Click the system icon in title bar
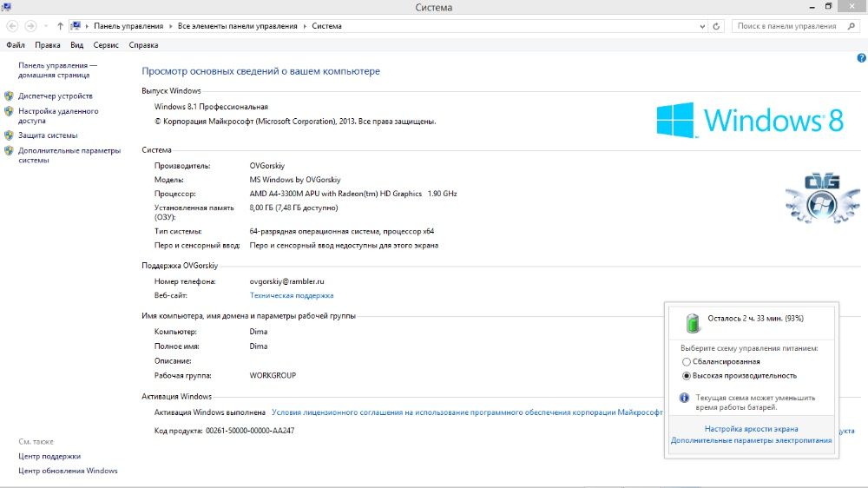 (6, 7)
